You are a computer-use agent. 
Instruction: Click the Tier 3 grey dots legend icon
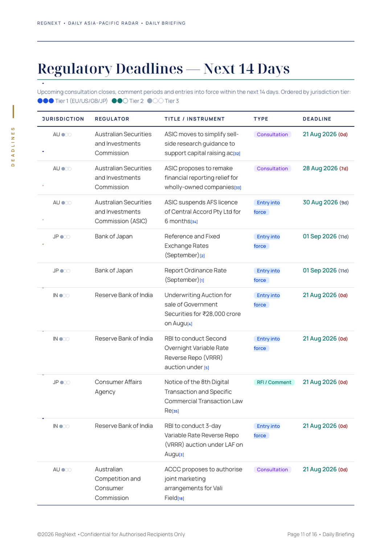pyautogui.click(x=155, y=101)
